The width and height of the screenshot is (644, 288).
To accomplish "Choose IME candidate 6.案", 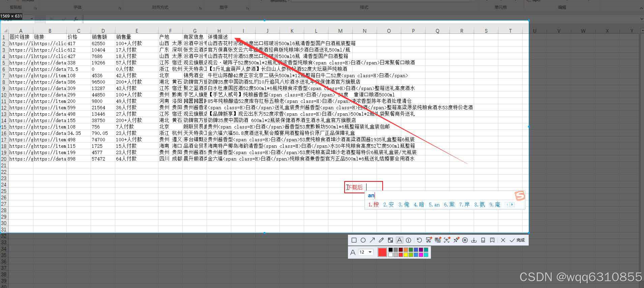I will coord(449,204).
